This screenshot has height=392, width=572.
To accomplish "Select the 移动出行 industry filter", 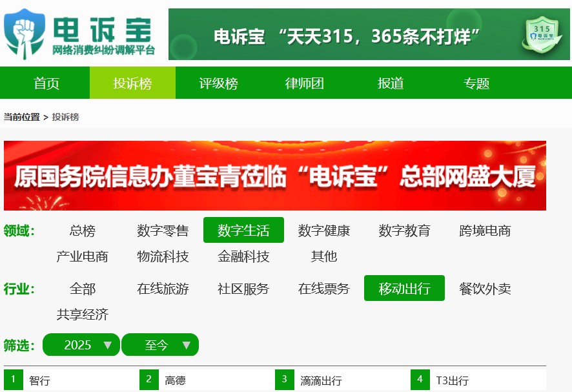I will (404, 288).
